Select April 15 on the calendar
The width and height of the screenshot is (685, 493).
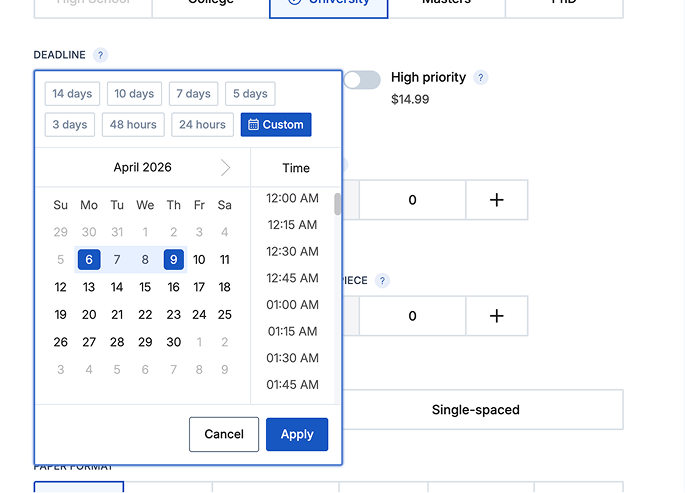point(145,287)
